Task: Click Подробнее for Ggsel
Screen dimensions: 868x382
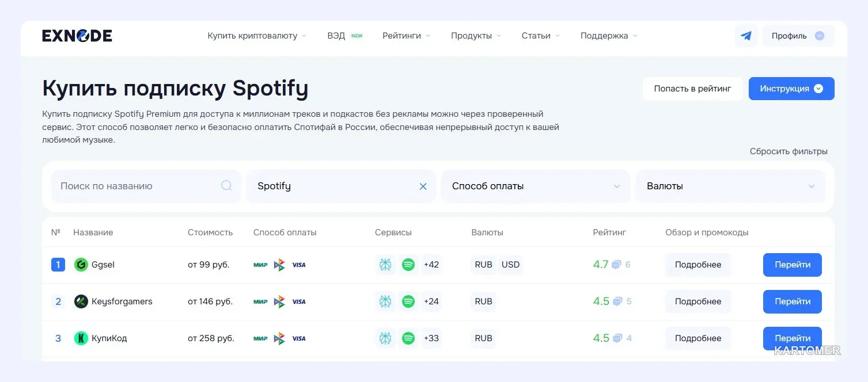Action: tap(698, 265)
